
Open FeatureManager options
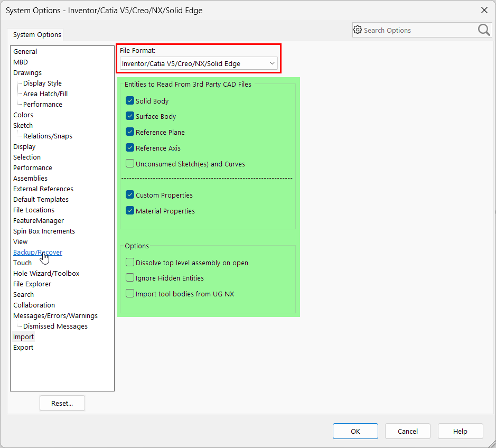39,220
